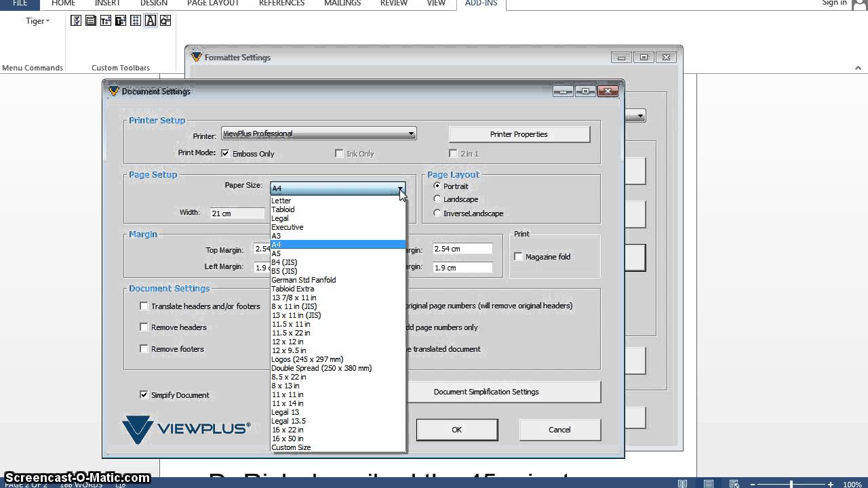Switch to the MAILINGS ribbon tab
Image resolution: width=868 pixels, height=488 pixels.
pyautogui.click(x=342, y=3)
